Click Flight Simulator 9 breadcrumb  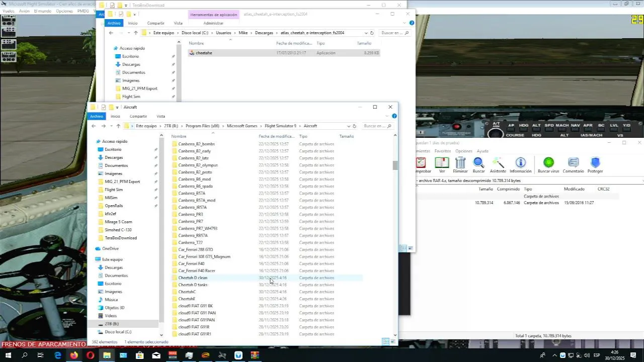(280, 126)
